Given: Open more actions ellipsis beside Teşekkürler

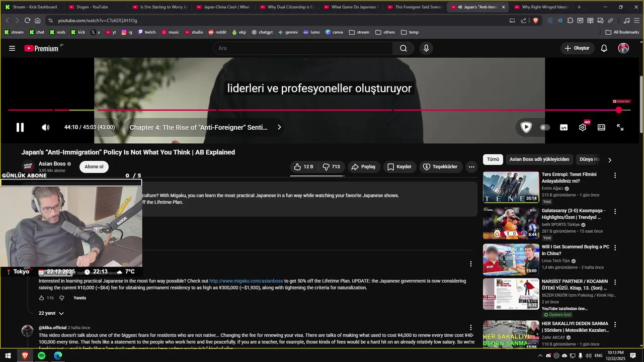Looking at the screenshot, I should click(x=471, y=166).
